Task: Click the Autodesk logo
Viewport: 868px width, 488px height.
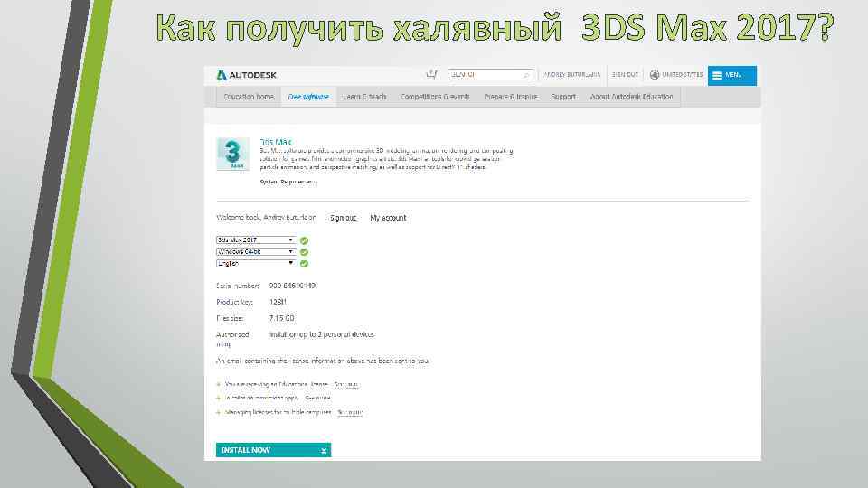Action: pyautogui.click(x=246, y=75)
